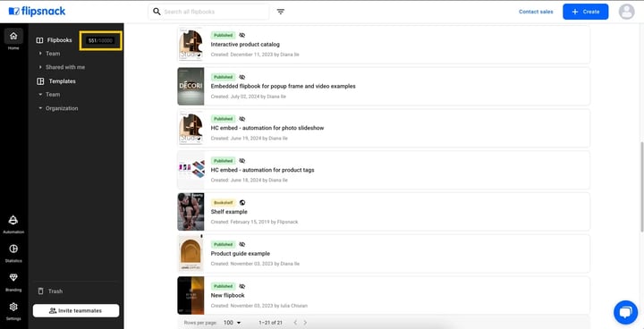Viewport: 644px width, 329px height.
Task: Open the user avatar menu
Action: [626, 12]
